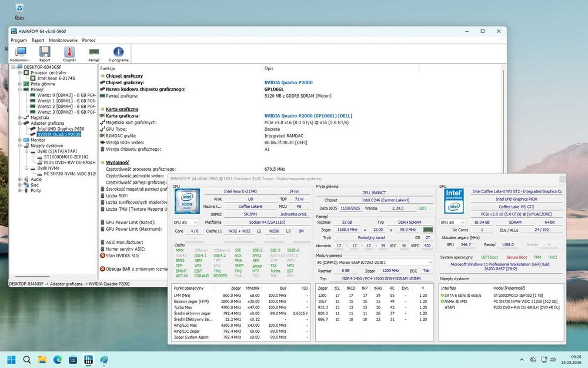Select Intel Xeon E-2174G tree item
Screen dimensions: 588x368
coord(56,78)
